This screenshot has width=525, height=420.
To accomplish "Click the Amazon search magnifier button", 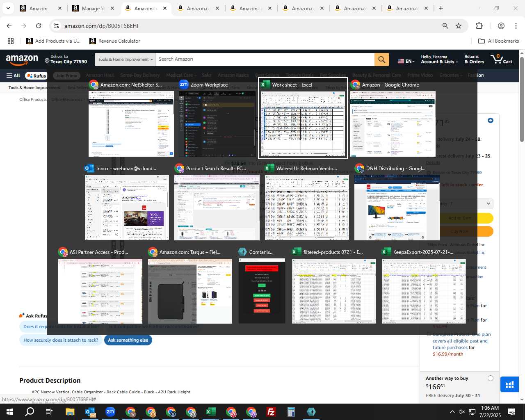I will click(381, 59).
